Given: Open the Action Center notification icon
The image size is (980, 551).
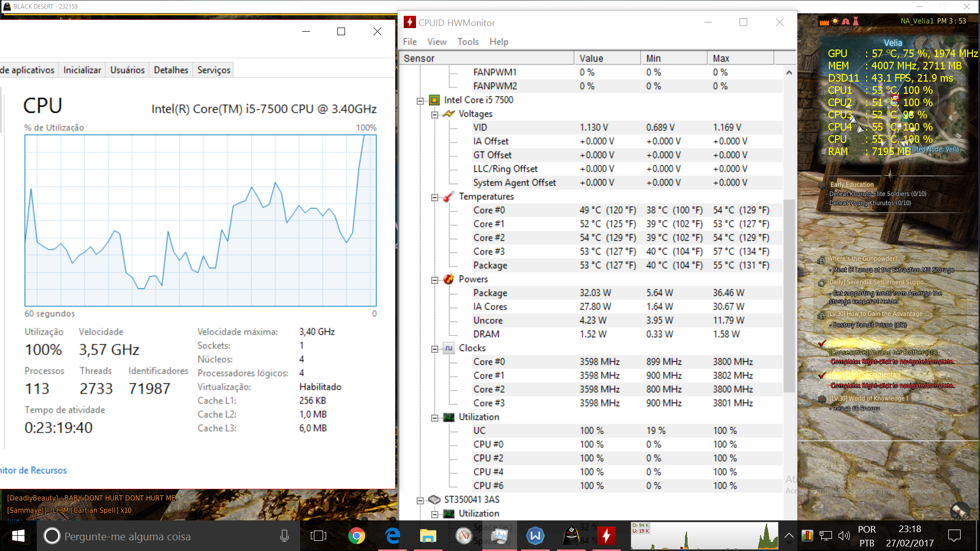Looking at the screenshot, I should [954, 536].
